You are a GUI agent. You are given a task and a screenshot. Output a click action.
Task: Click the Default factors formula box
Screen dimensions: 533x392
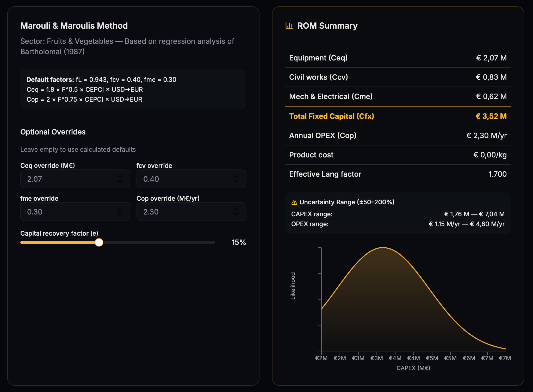point(133,89)
